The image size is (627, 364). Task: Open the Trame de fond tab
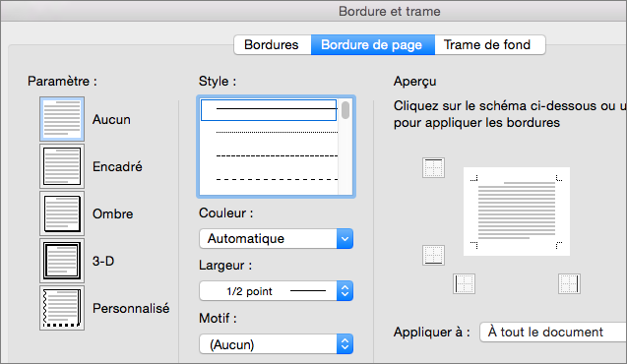(489, 44)
